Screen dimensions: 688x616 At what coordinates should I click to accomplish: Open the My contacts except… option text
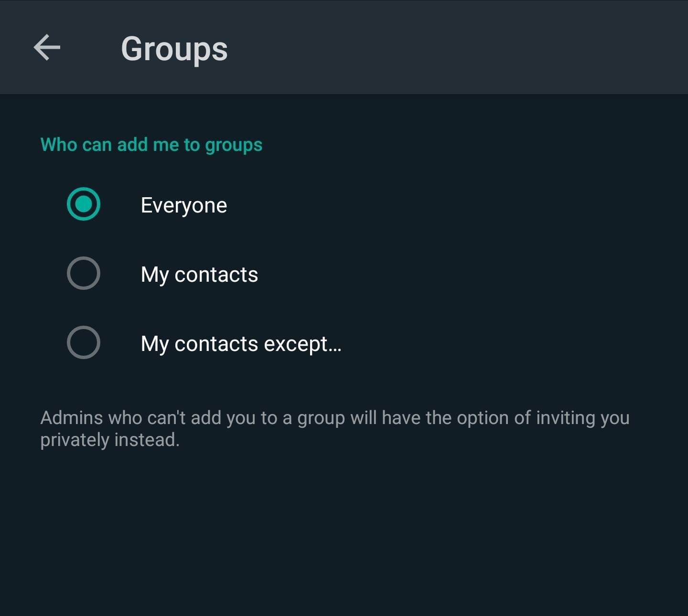coord(241,344)
